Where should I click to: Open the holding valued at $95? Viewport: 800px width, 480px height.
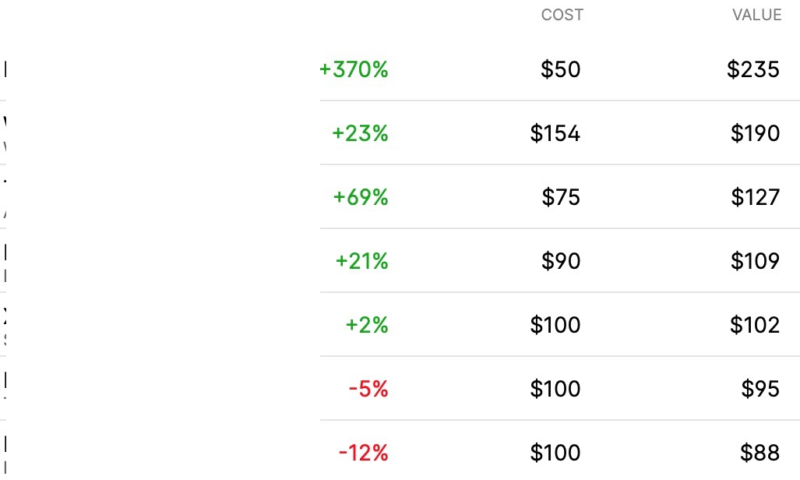click(x=760, y=389)
